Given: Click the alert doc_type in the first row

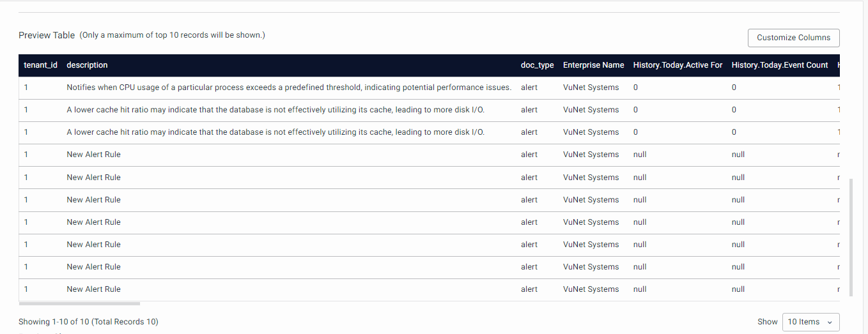Looking at the screenshot, I should point(529,87).
